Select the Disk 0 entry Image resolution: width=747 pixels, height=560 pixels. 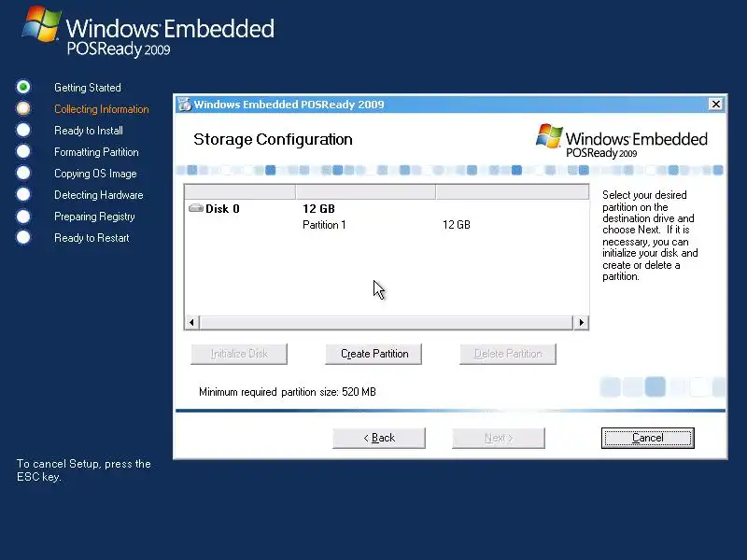387,208
